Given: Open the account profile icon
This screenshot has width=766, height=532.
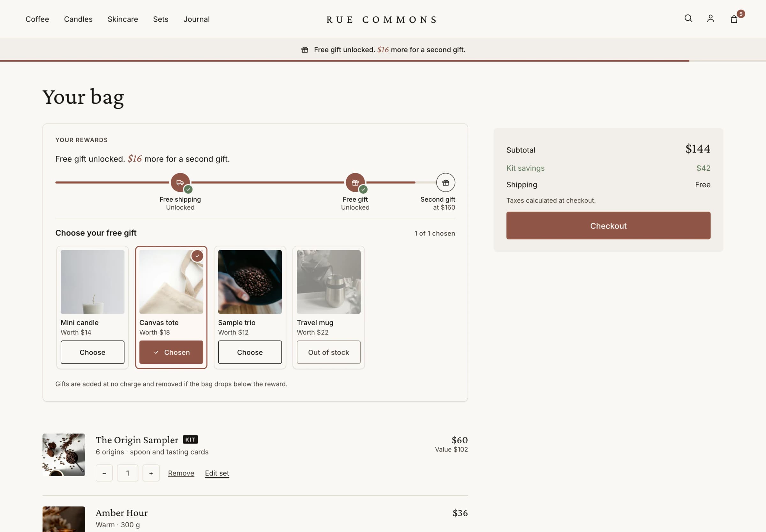Looking at the screenshot, I should (x=711, y=19).
